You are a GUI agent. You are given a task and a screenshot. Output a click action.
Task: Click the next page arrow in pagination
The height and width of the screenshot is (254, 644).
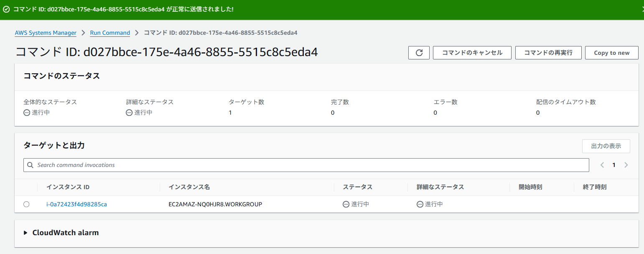(x=626, y=165)
